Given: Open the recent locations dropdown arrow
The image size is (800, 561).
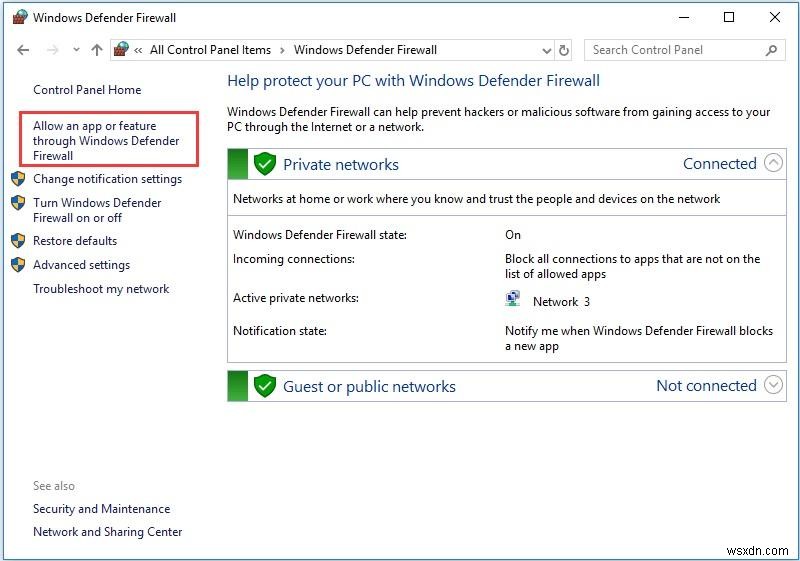Looking at the screenshot, I should (x=77, y=50).
